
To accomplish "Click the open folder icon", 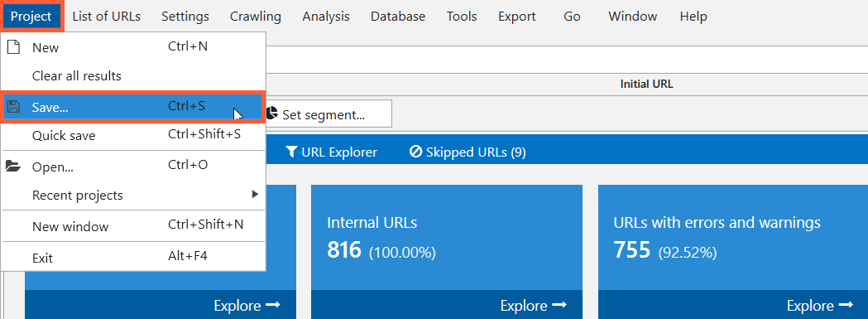I will 13,166.
